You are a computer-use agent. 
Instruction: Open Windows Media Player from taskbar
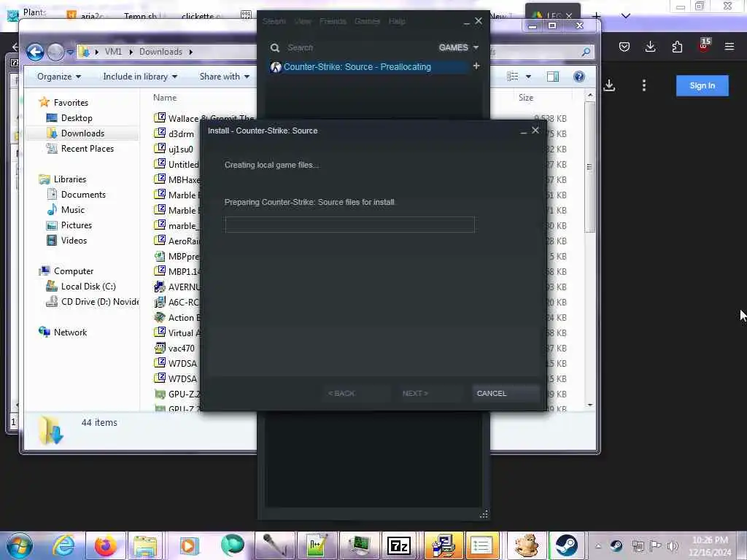[189, 545]
